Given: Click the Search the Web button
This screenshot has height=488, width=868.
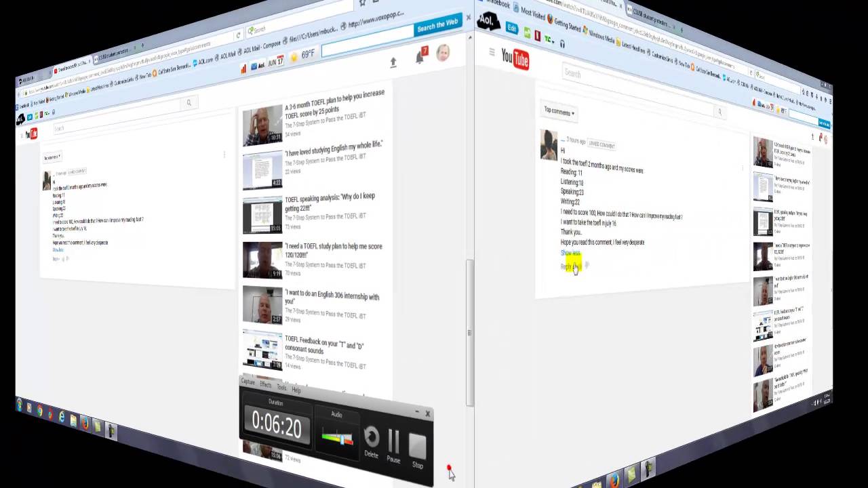Looking at the screenshot, I should 437,26.
